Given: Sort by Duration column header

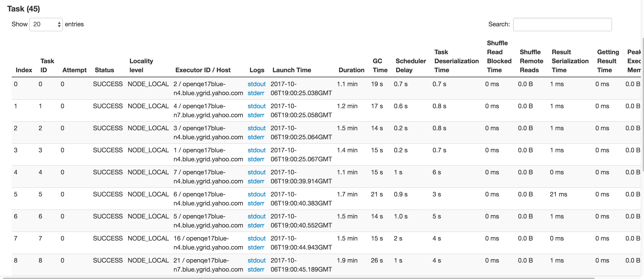Looking at the screenshot, I should [351, 70].
